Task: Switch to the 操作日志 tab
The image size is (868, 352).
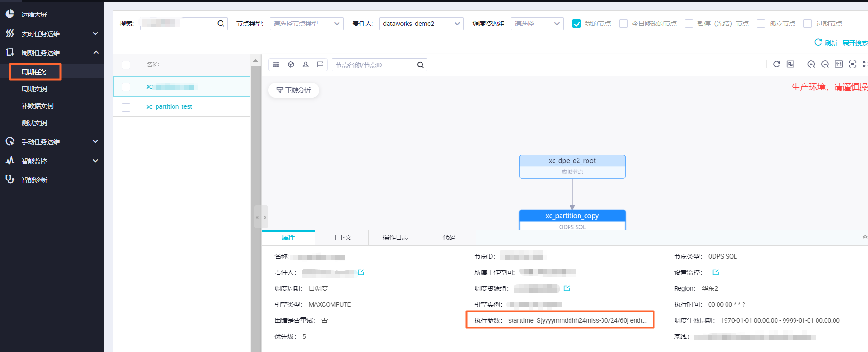Action: point(396,237)
